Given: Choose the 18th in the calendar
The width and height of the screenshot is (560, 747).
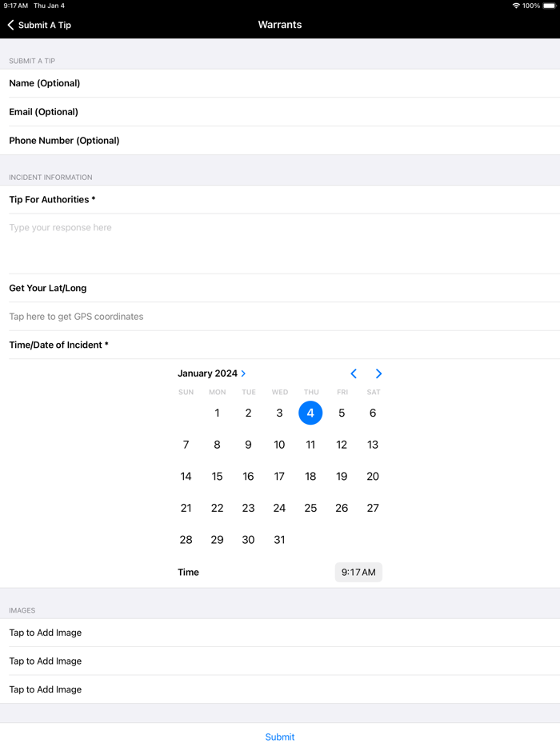Looking at the screenshot, I should [310, 477].
